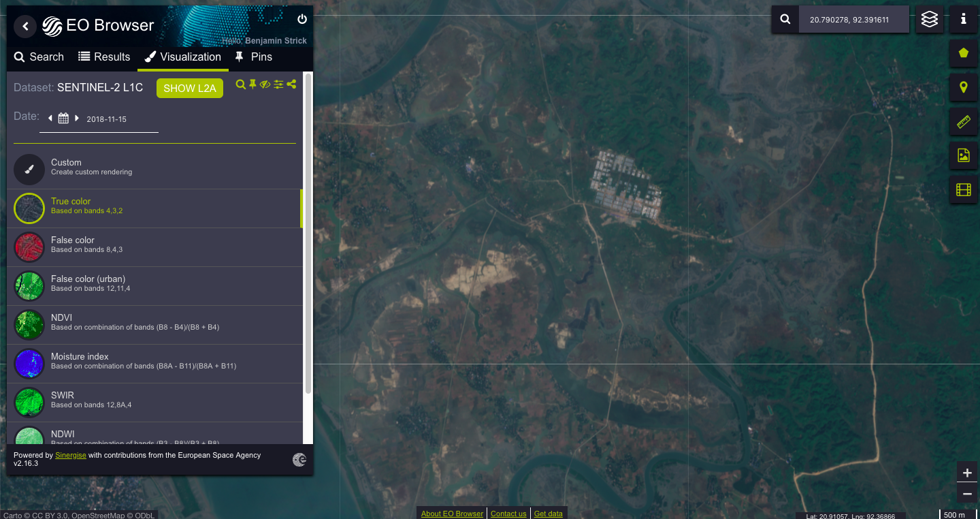Open Get data link
This screenshot has height=519, width=980.
549,514
